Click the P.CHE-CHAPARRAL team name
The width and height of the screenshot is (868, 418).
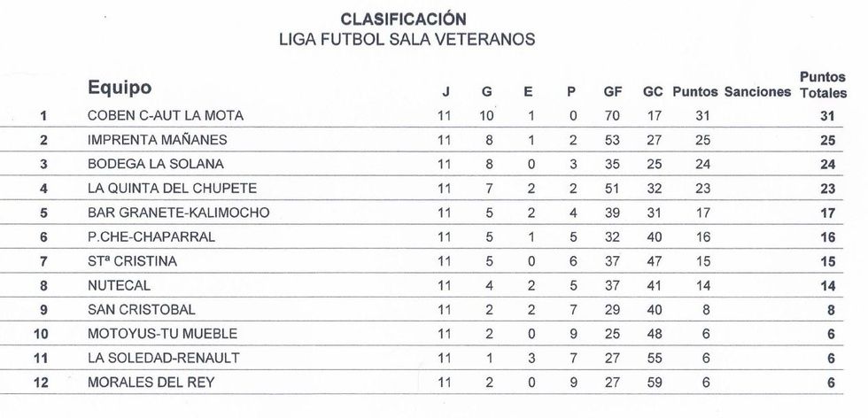pyautogui.click(x=151, y=236)
